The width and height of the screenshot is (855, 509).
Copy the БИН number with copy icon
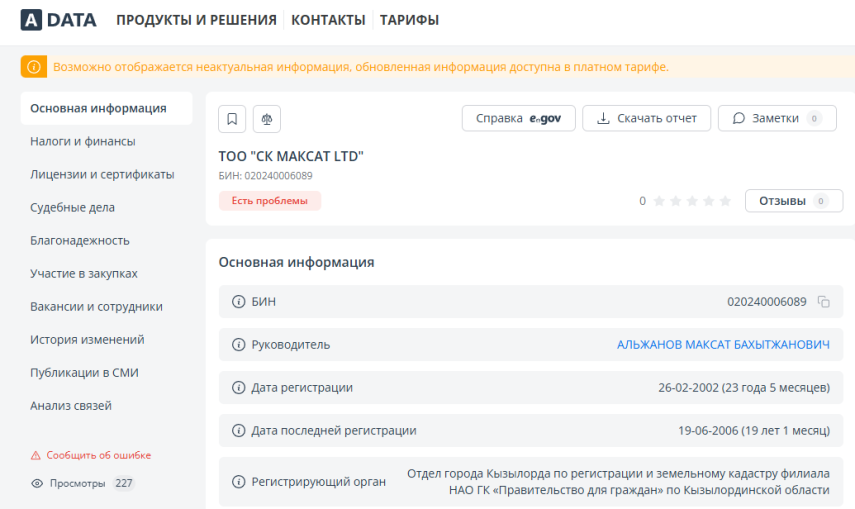point(823,302)
